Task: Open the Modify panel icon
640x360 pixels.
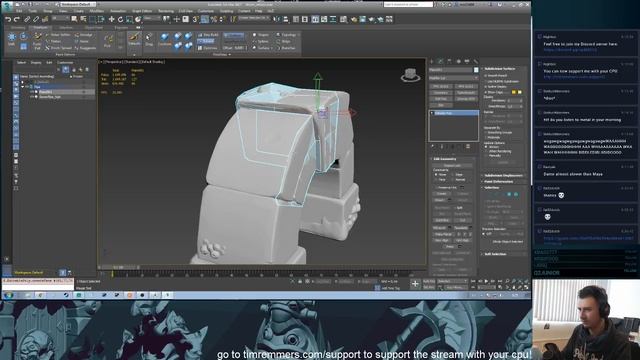Action: (x=440, y=61)
